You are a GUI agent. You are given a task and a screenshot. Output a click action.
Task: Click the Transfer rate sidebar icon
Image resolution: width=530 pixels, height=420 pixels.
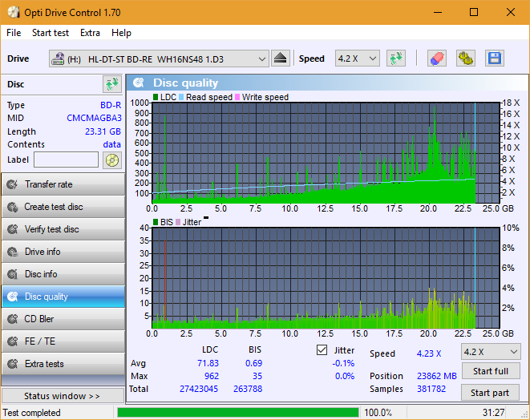13,184
